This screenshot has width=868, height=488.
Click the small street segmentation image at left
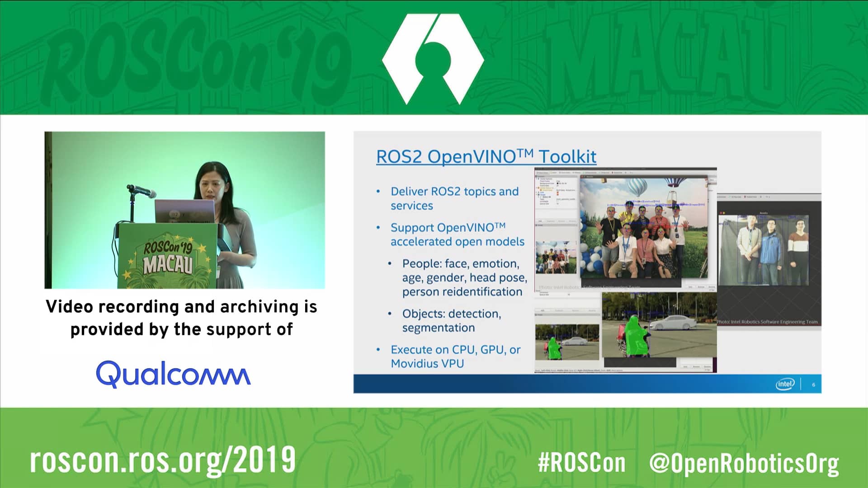(x=567, y=342)
